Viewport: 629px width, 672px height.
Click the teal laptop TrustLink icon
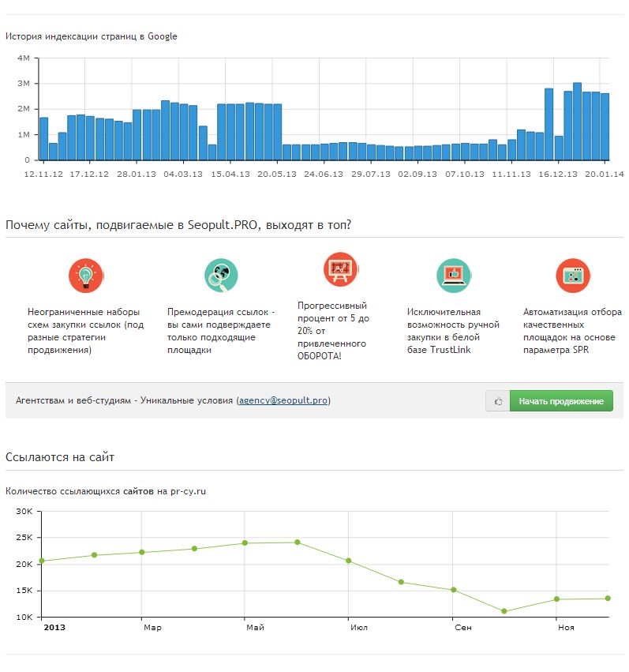point(453,276)
